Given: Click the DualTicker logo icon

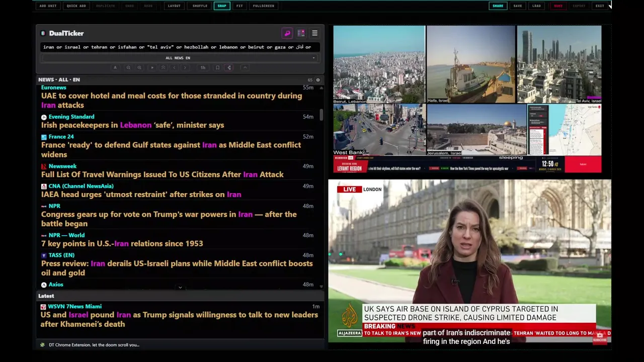Looking at the screenshot, I should click(x=43, y=33).
